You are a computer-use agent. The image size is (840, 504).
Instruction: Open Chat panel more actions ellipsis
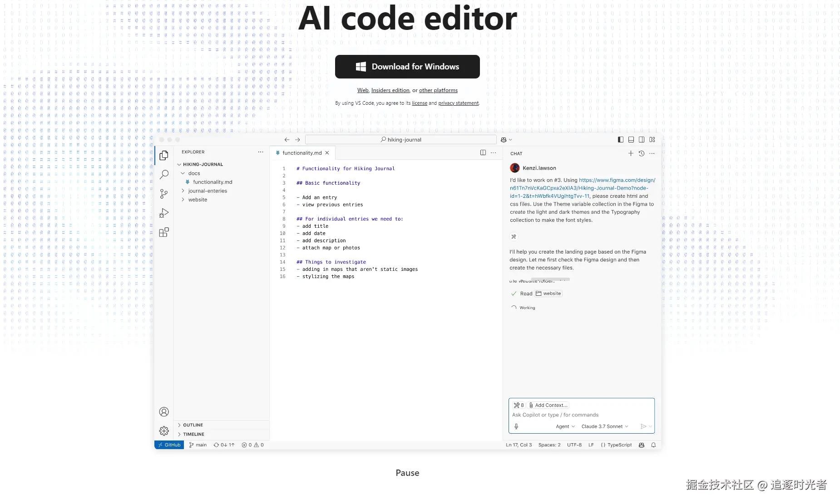click(652, 153)
